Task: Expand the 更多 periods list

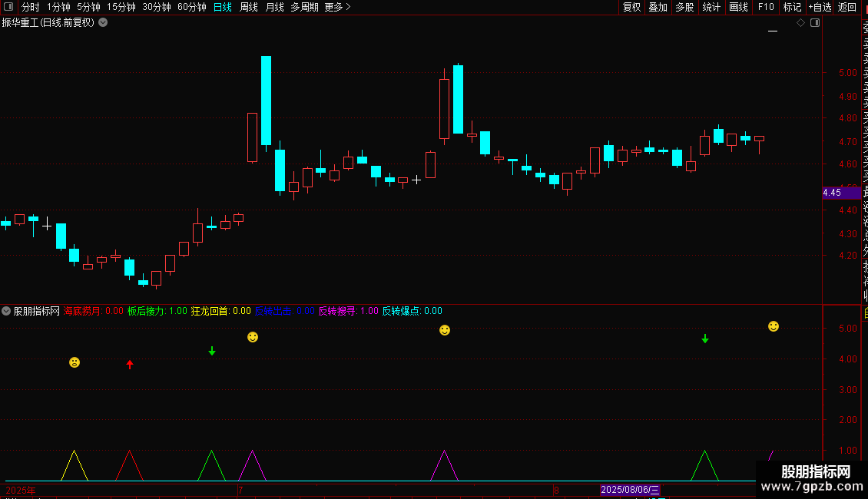Action: [338, 7]
